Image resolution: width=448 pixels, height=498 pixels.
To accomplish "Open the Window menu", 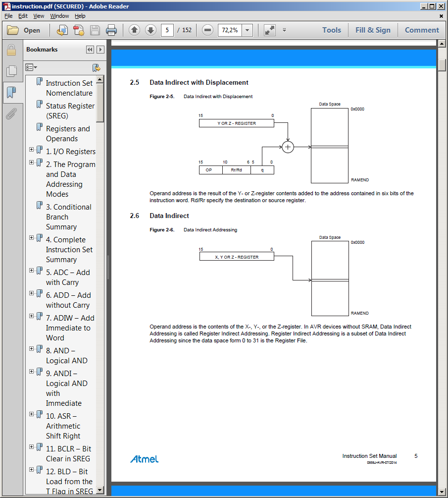I will pos(59,16).
